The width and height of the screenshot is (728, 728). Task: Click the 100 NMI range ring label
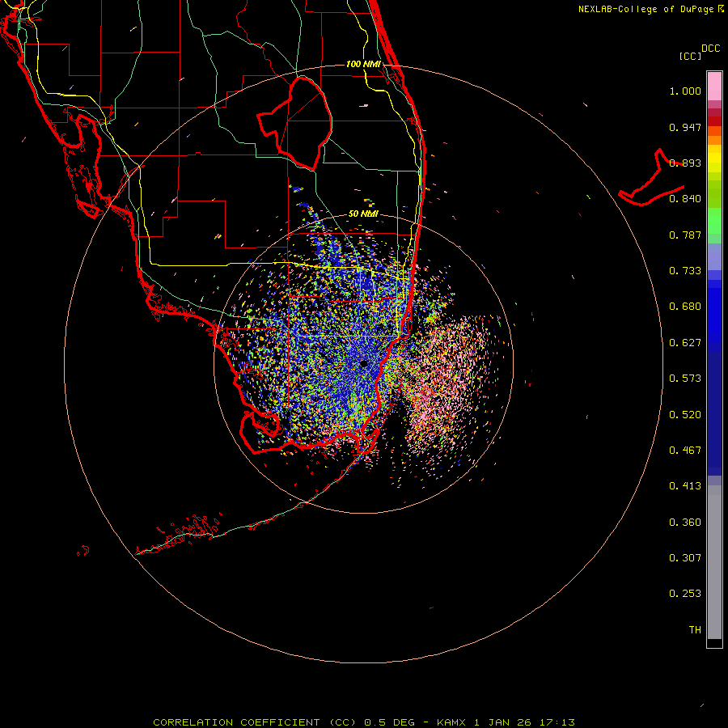363,64
